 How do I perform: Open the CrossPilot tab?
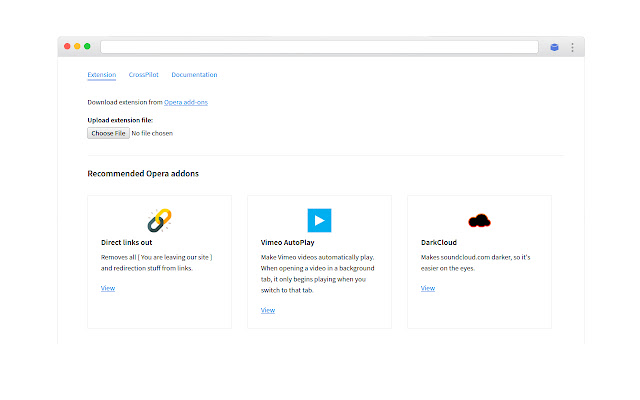144,75
